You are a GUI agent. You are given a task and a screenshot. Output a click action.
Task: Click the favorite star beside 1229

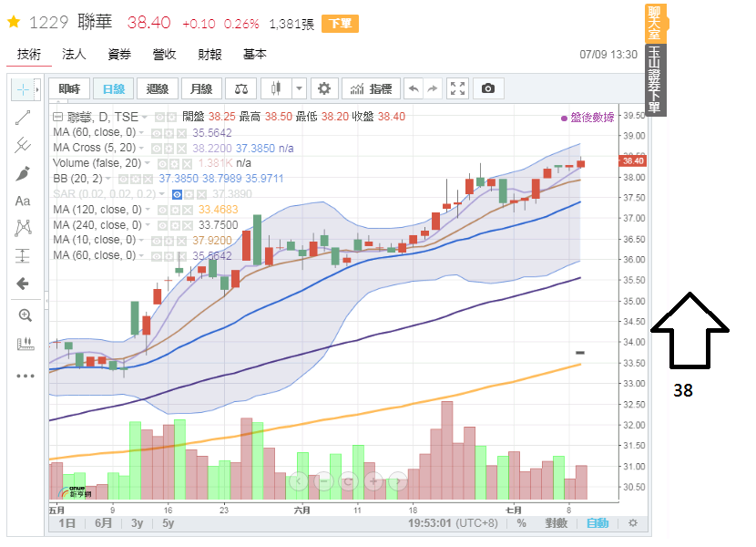tap(14, 22)
